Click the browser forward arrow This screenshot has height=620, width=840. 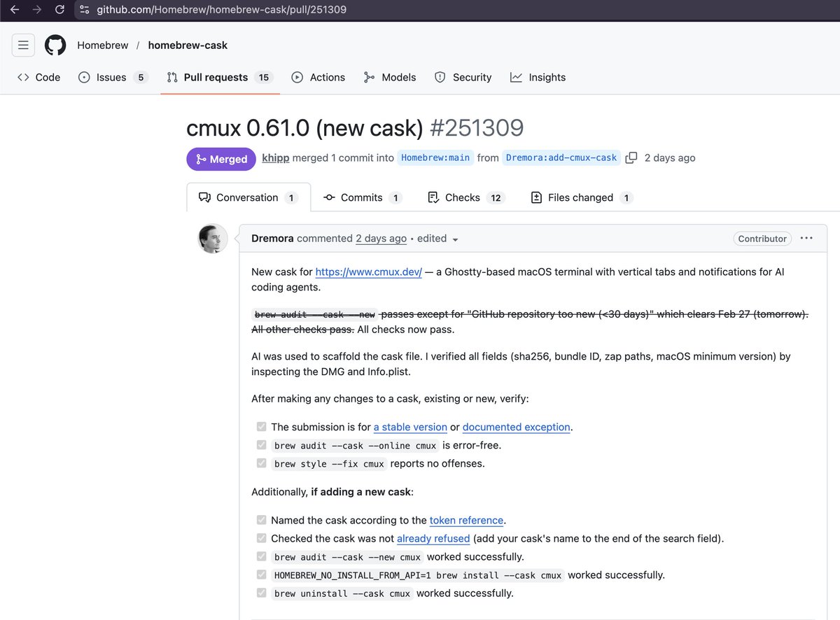(37, 10)
